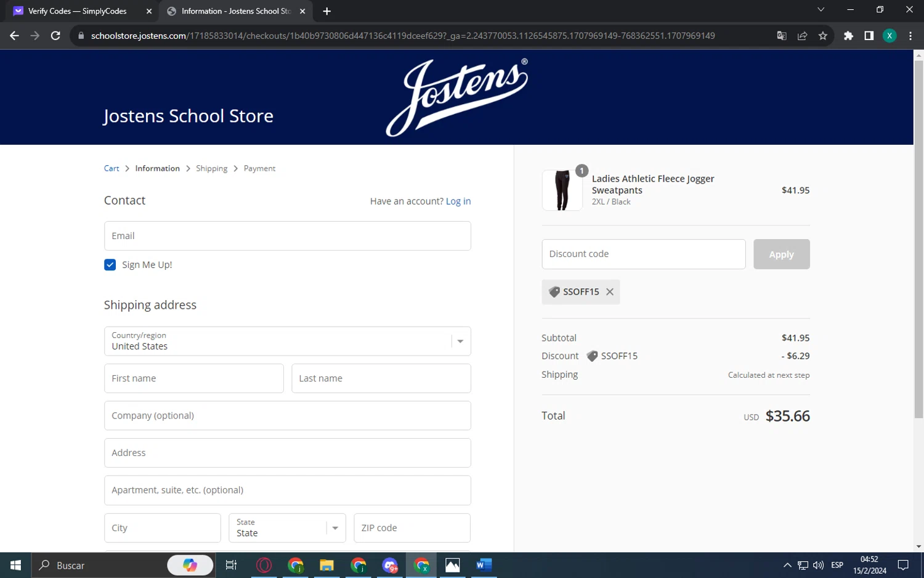
Task: Click the City field
Action: pos(163,528)
